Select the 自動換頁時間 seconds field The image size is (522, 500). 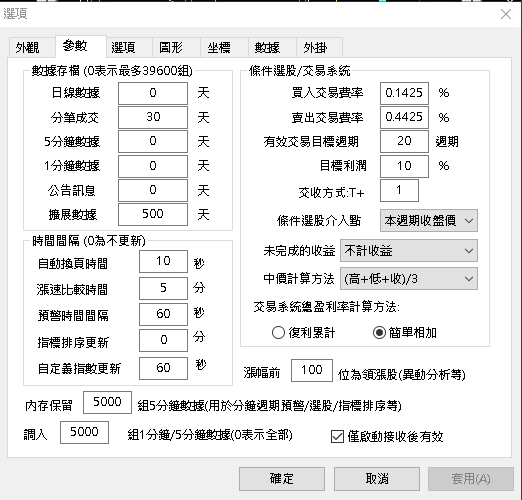point(163,261)
